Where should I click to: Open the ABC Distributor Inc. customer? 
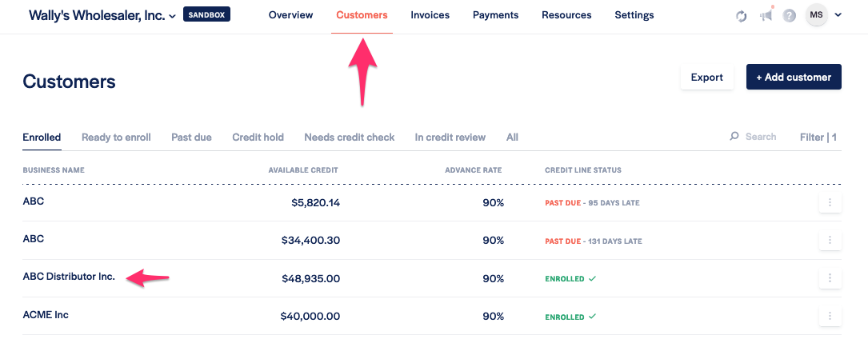[69, 277]
